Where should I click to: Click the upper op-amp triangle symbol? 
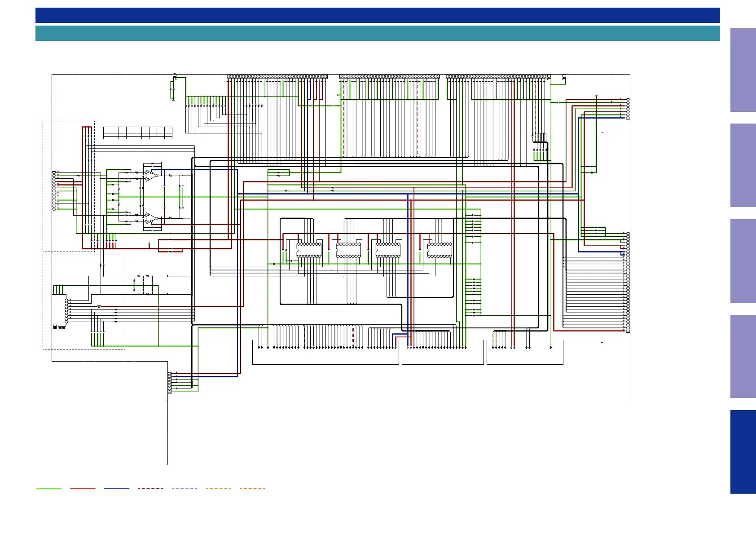click(151, 176)
